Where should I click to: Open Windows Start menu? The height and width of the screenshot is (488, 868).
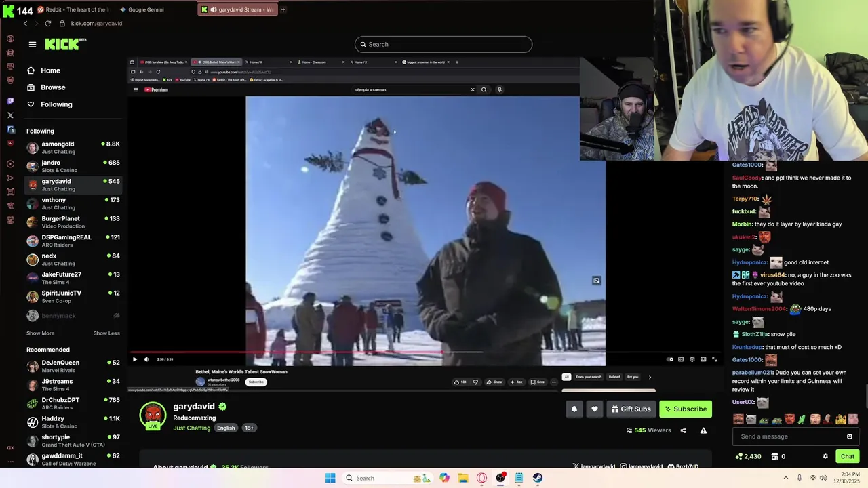click(330, 478)
